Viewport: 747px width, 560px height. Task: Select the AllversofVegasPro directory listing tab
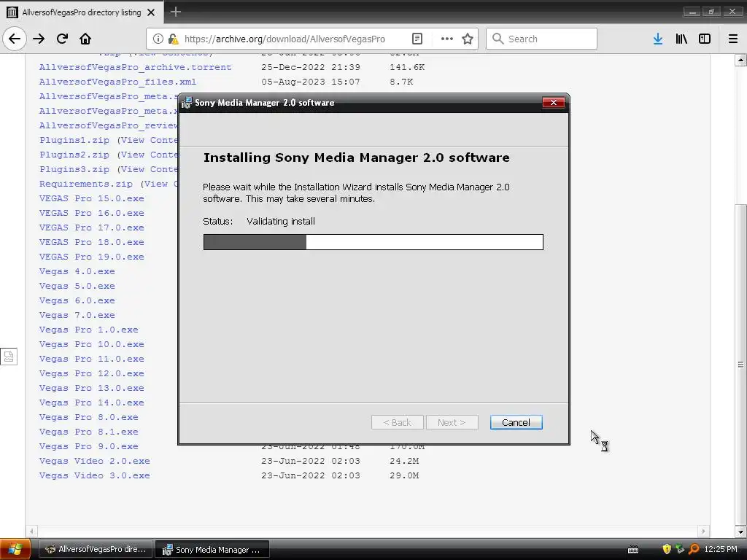pyautogui.click(x=82, y=12)
